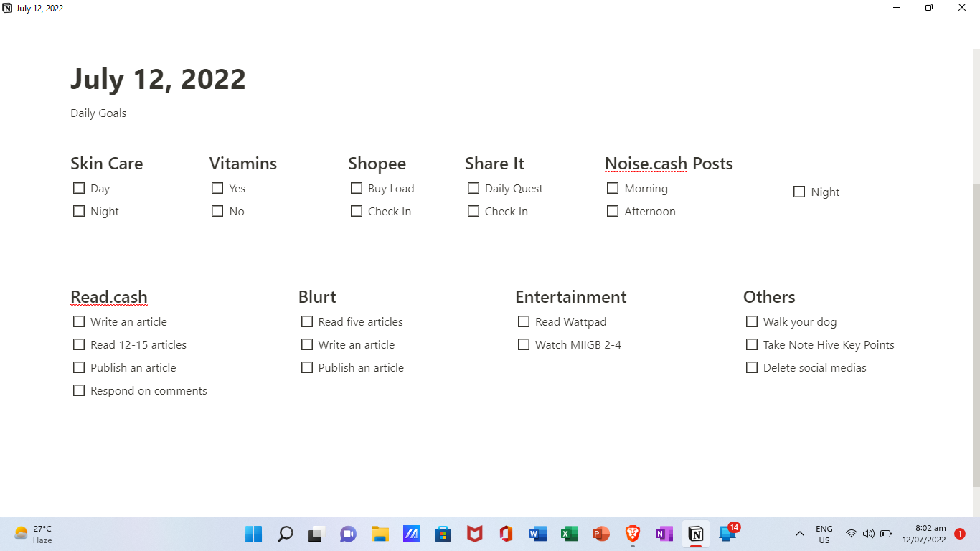The height and width of the screenshot is (551, 980).
Task: Check Blurt Publish an article
Action: click(x=307, y=367)
